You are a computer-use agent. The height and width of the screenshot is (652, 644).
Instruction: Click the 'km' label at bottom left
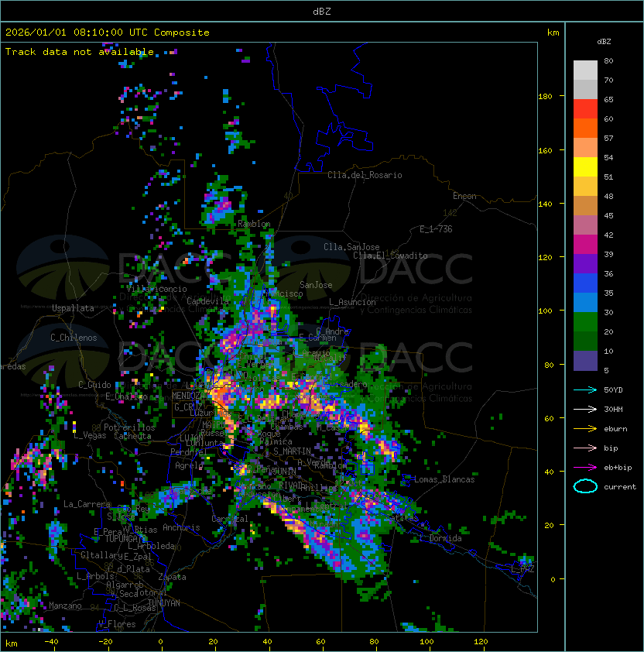pos(12,643)
